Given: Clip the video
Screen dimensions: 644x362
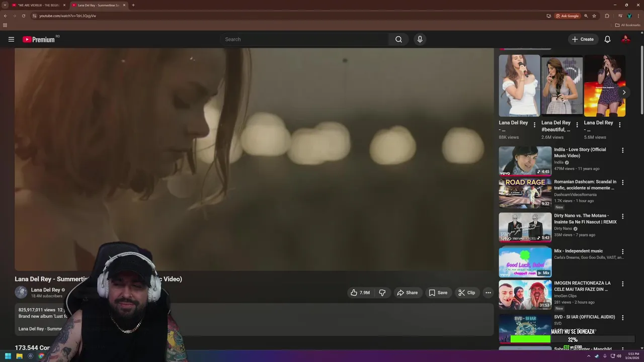Looking at the screenshot, I should point(466,293).
